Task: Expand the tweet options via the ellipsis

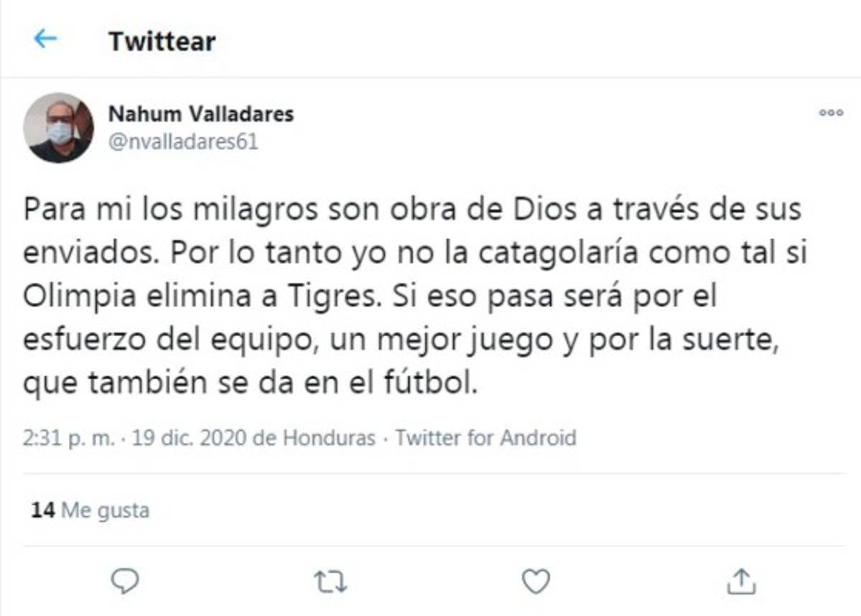Action: point(831,113)
